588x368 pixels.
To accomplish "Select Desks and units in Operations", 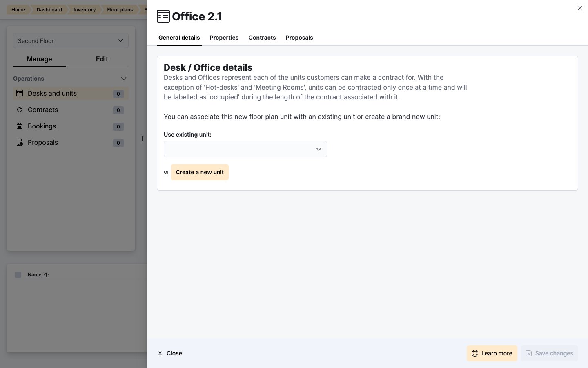I will [x=71, y=93].
